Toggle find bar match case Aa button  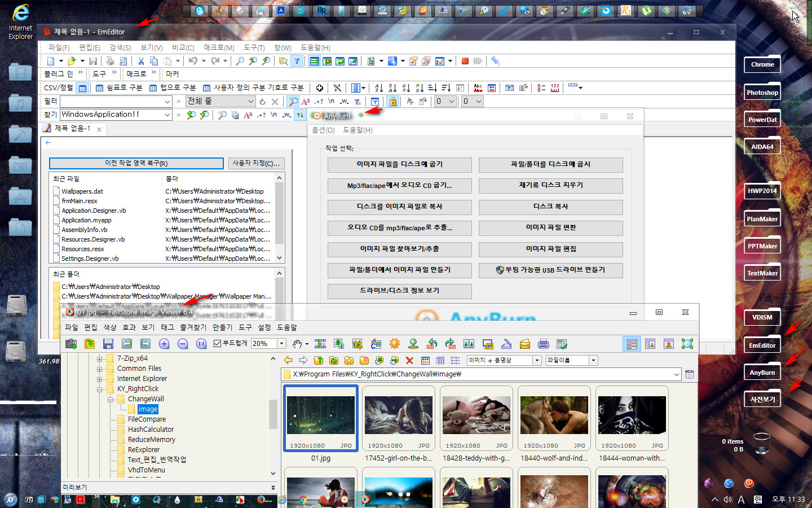248,115
